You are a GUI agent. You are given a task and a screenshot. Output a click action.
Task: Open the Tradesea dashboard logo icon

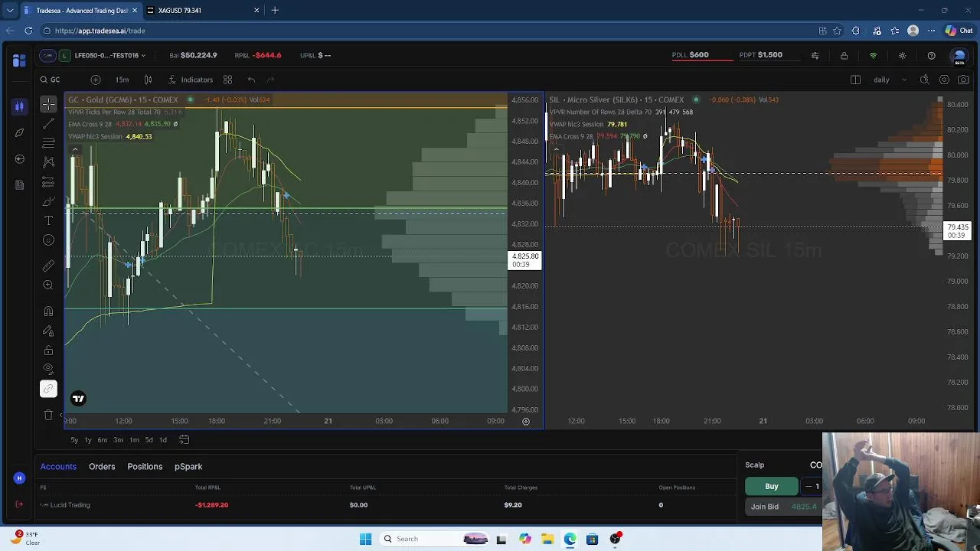19,60
